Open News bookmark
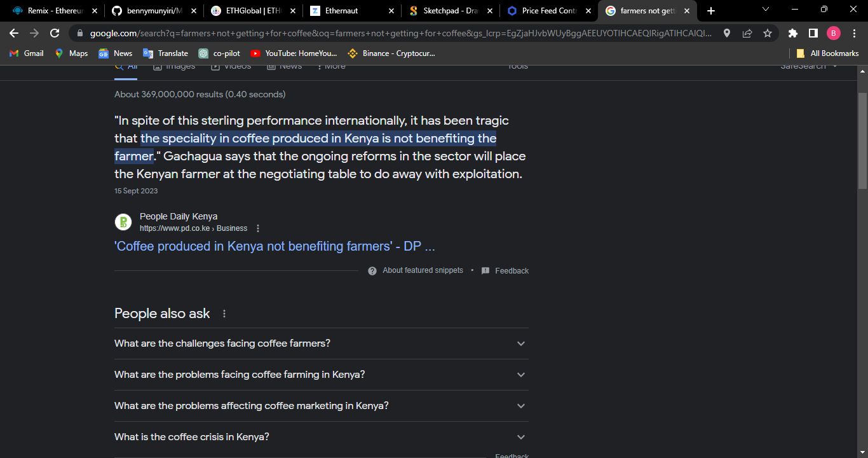Viewport: 868px width, 458px height. 115,53
